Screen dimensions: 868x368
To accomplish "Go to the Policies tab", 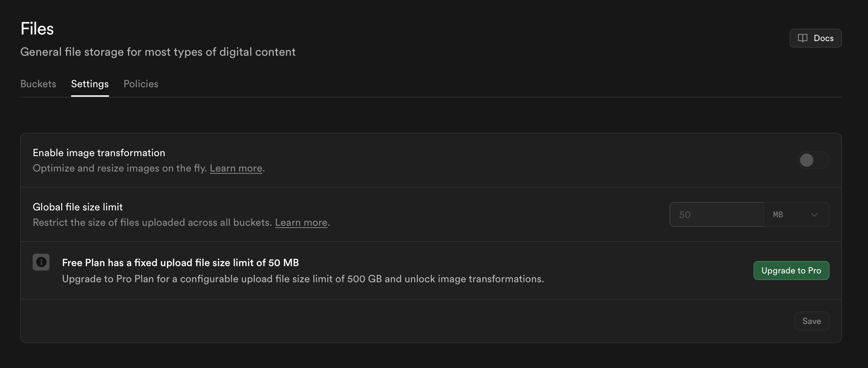I will 141,84.
